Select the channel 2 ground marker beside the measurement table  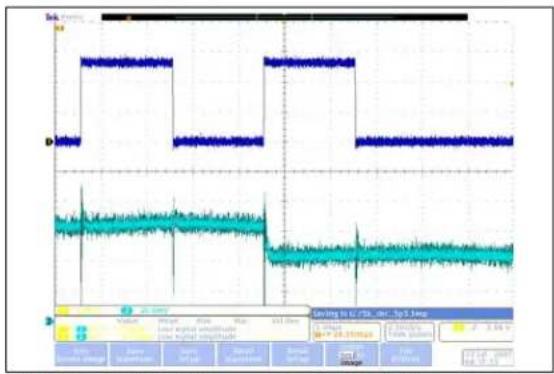[x=50, y=321]
